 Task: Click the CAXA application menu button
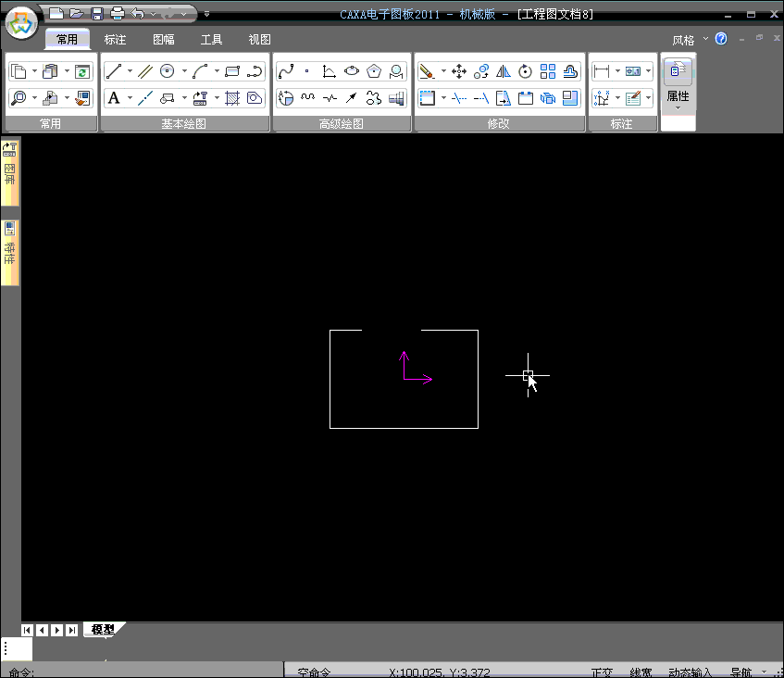pos(21,22)
